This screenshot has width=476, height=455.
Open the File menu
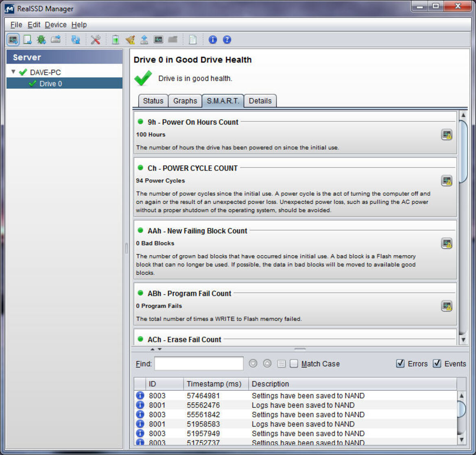(x=16, y=24)
